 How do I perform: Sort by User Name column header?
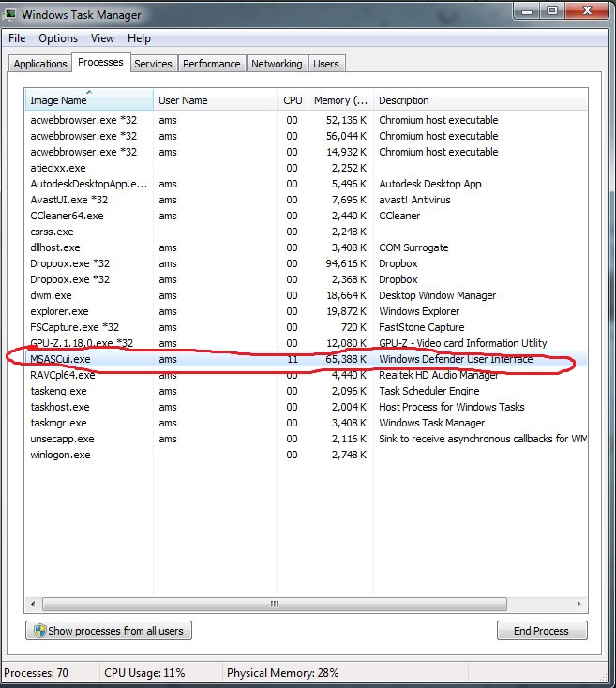[x=215, y=100]
